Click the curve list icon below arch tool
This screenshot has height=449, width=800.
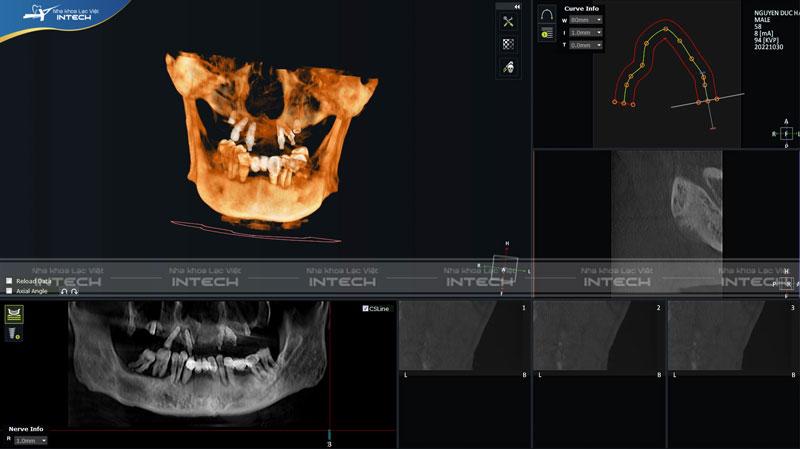point(546,33)
